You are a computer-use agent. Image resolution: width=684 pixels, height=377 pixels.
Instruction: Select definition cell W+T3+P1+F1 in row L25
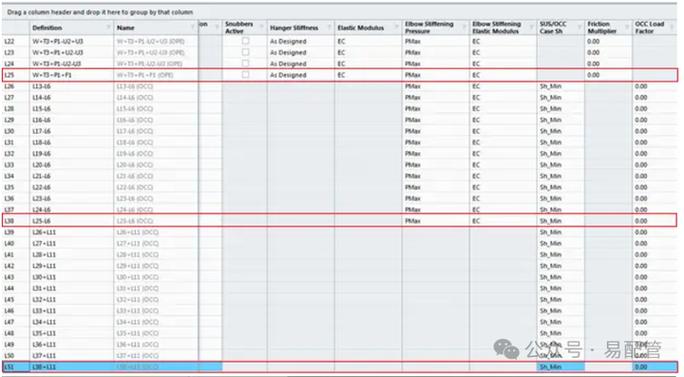[x=72, y=75]
